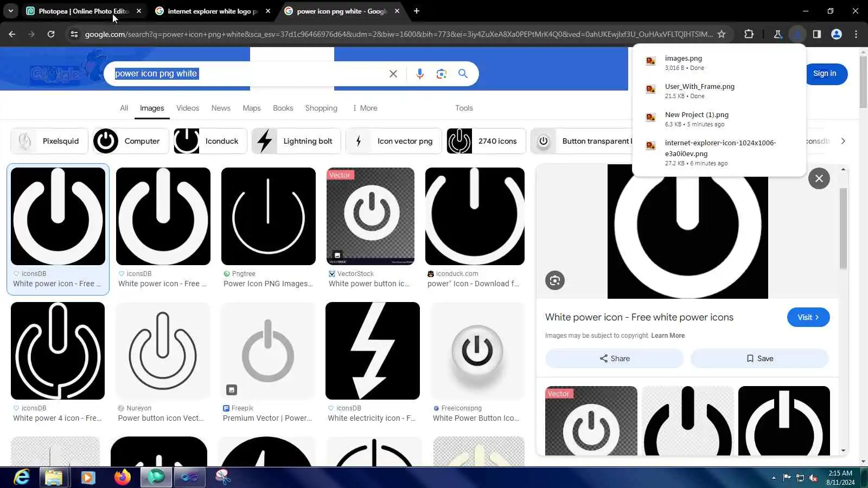Open the Shopping results tab

[321, 108]
